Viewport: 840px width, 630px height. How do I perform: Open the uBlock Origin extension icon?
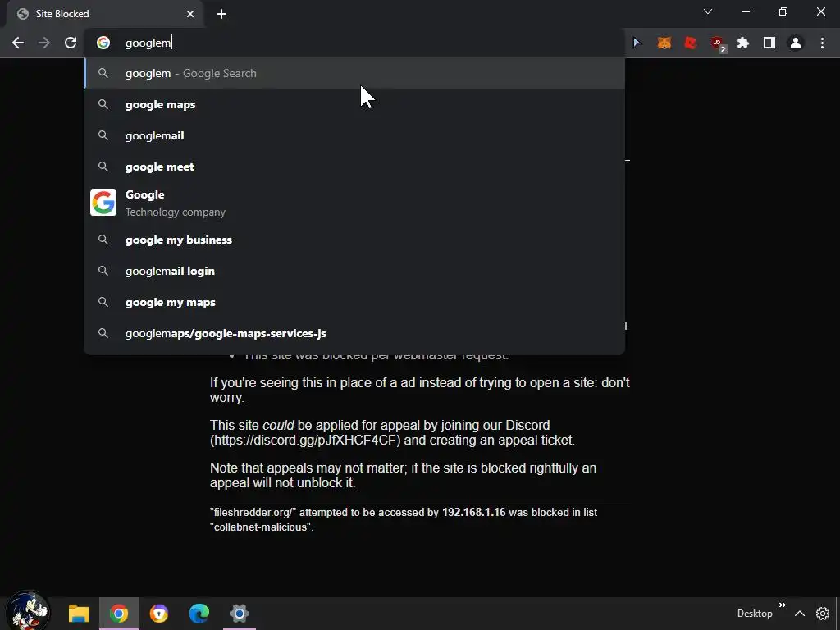pos(717,43)
